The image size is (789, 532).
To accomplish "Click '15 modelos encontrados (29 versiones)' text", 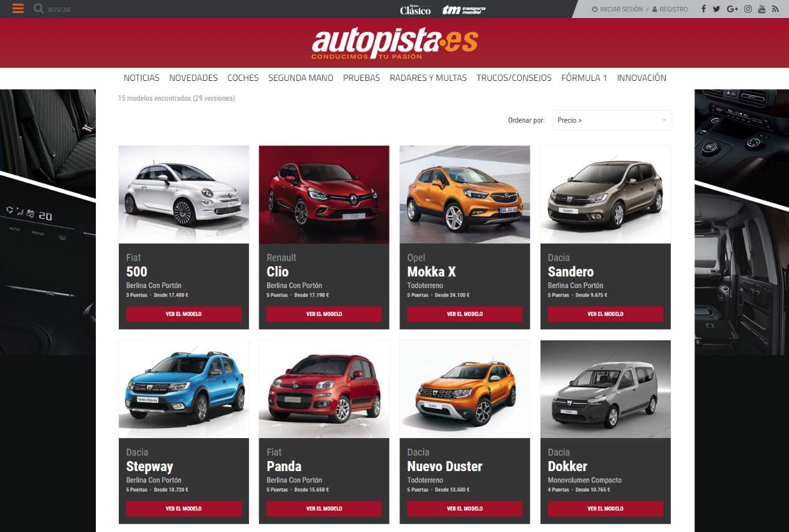I will tap(177, 98).
